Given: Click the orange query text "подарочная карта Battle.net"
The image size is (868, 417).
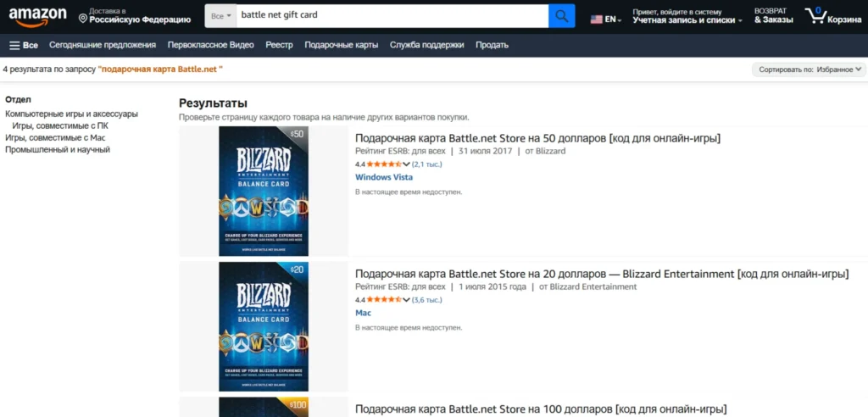Looking at the screenshot, I should 160,69.
